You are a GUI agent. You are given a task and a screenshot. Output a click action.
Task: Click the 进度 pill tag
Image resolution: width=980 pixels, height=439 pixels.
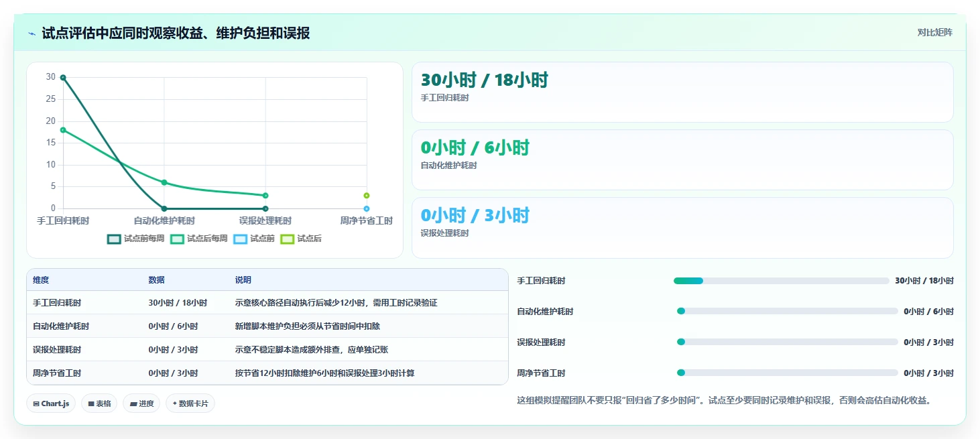141,403
